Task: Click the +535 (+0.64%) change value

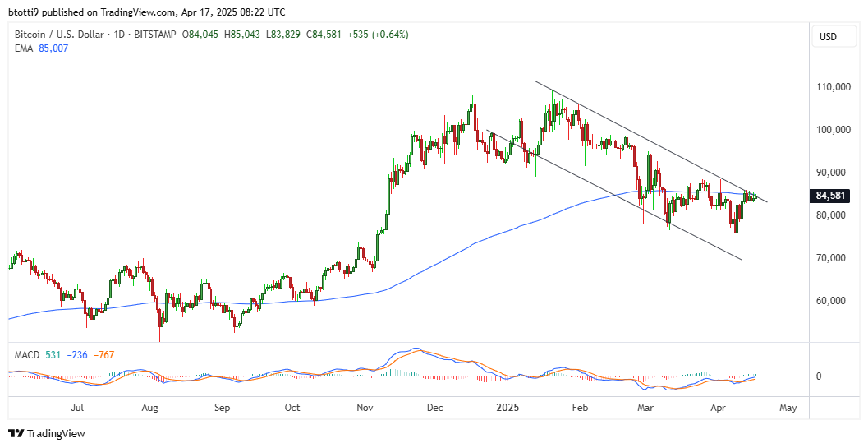Action: (x=379, y=35)
